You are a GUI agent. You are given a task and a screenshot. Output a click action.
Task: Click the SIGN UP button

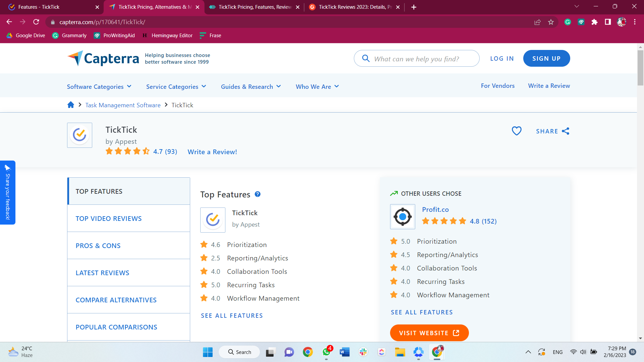[x=546, y=58]
